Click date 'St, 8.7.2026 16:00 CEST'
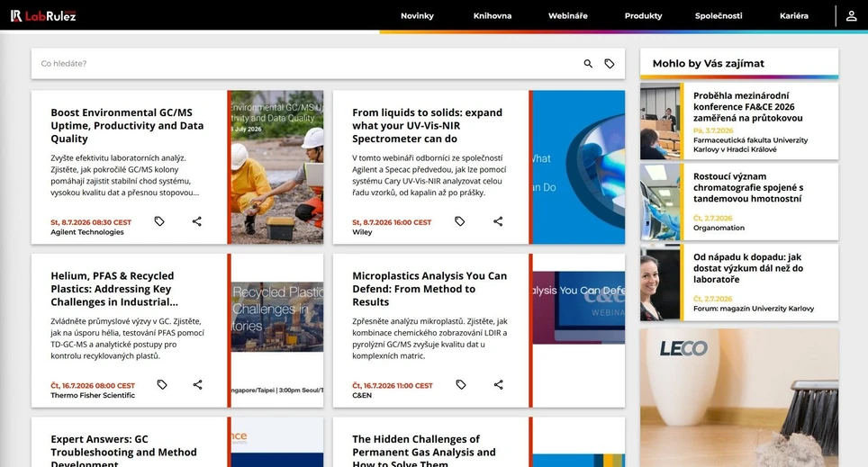868x467 pixels. pos(392,222)
